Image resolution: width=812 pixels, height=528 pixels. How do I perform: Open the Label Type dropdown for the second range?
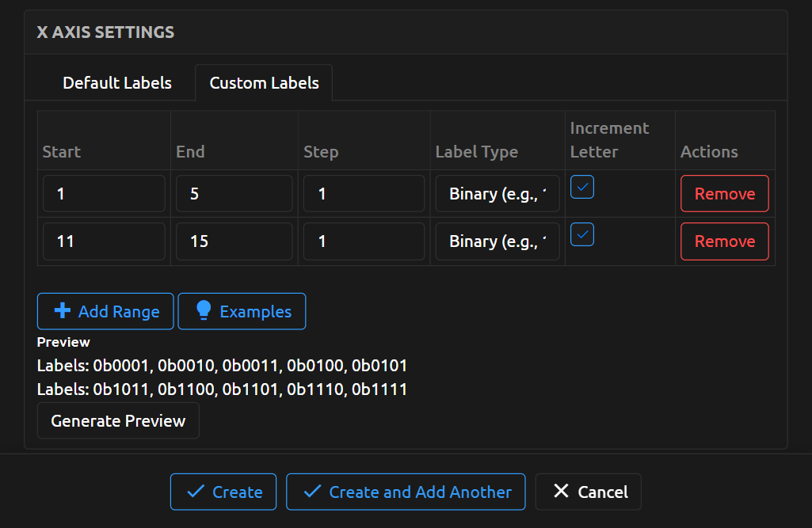pyautogui.click(x=497, y=241)
